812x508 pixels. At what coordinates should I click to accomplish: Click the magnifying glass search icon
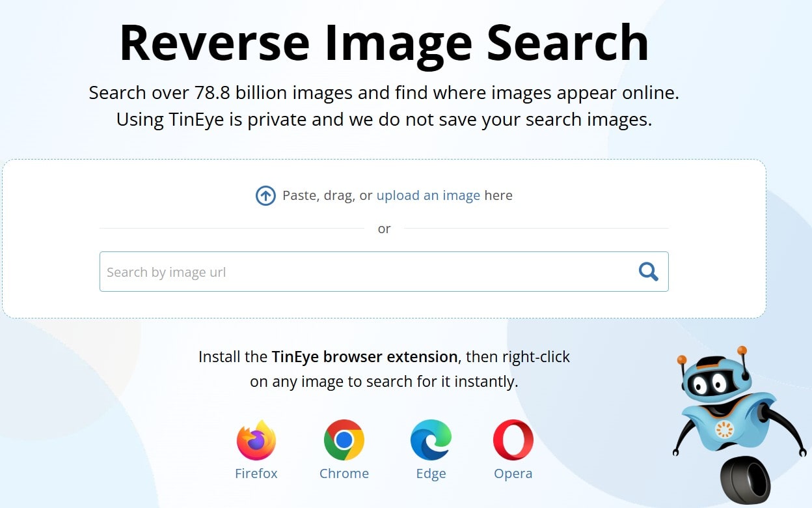(x=648, y=272)
